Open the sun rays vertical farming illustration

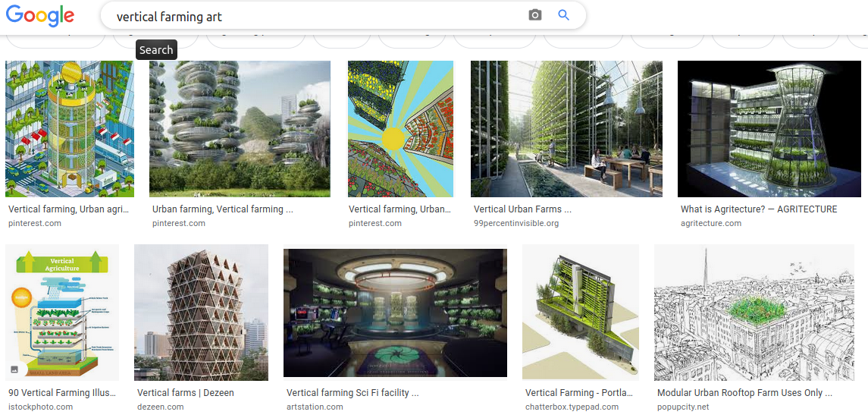[x=400, y=129]
